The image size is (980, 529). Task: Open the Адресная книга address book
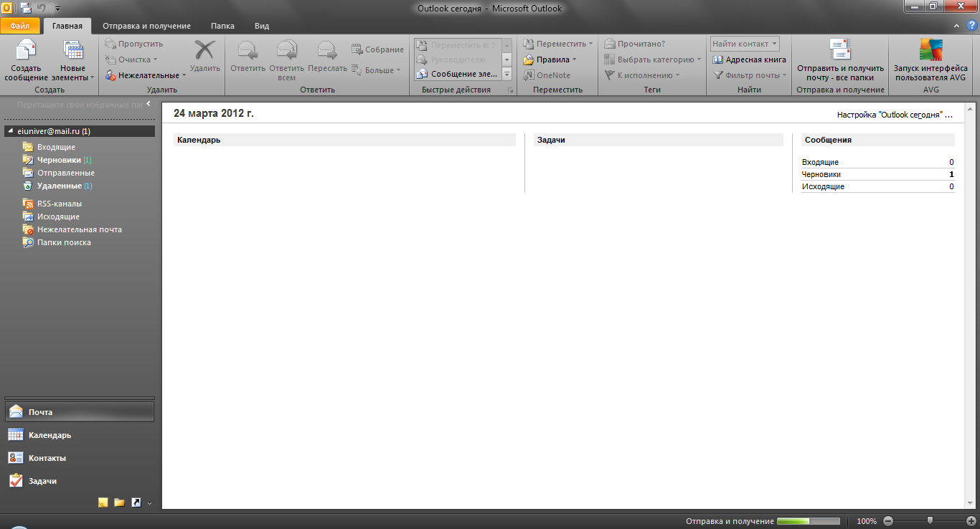click(x=749, y=59)
